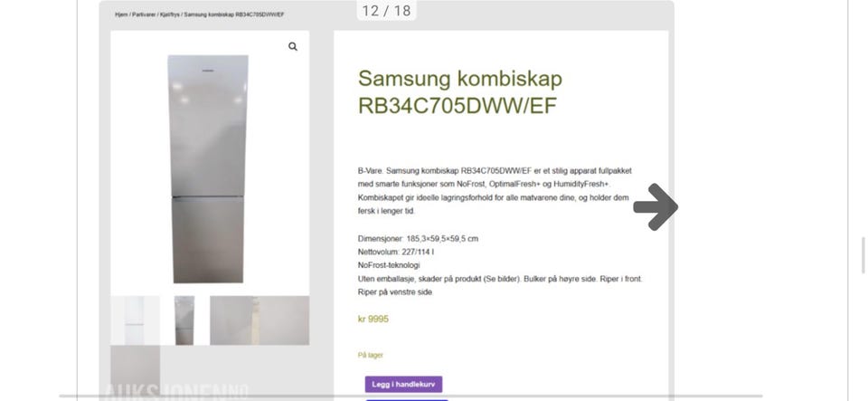This screenshot has height=401, width=868.
Task: Click the large Samsung fridge product photo
Action: point(208,169)
